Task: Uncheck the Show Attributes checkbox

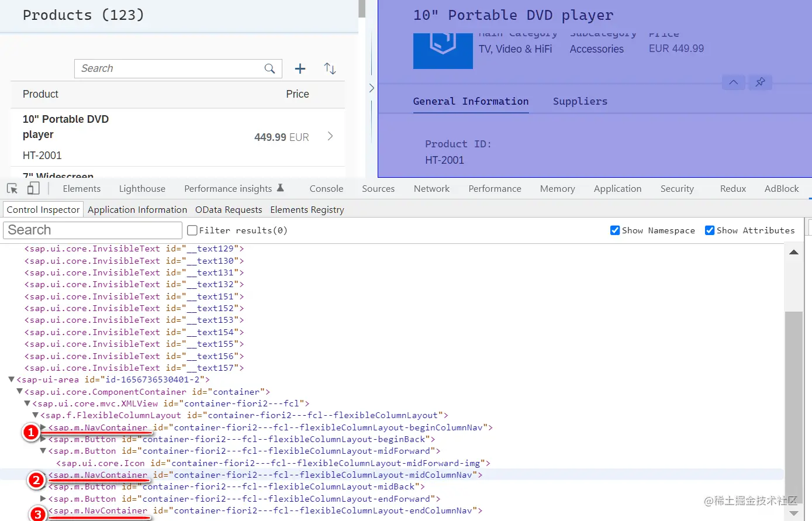Action: point(710,230)
